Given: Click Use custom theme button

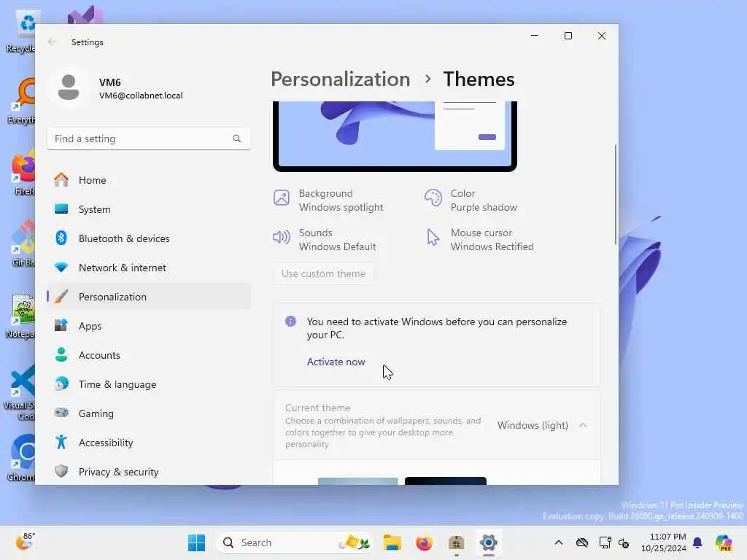Looking at the screenshot, I should tap(323, 274).
